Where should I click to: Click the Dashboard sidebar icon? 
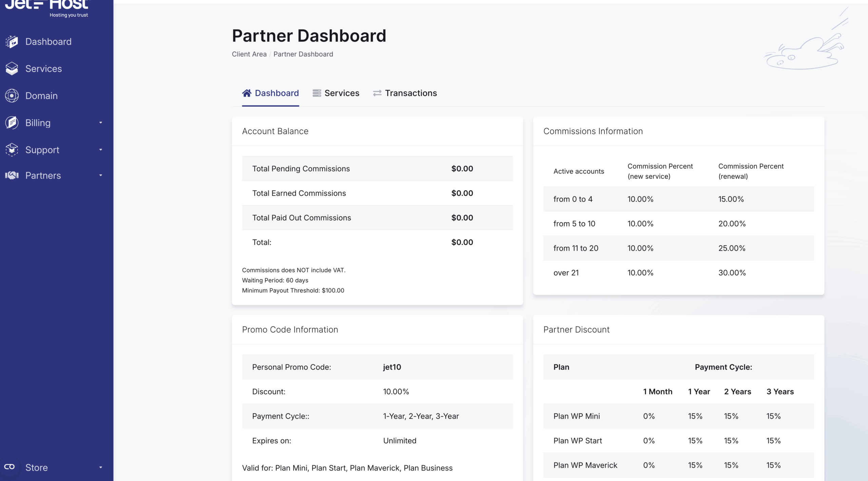(x=12, y=42)
